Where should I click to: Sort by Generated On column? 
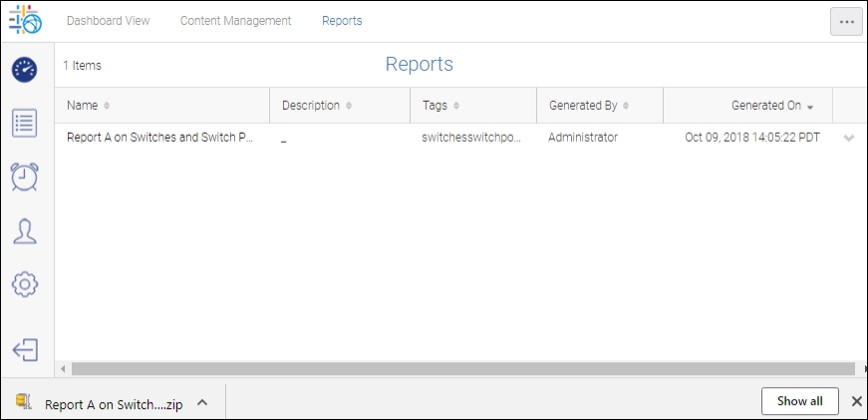point(765,106)
